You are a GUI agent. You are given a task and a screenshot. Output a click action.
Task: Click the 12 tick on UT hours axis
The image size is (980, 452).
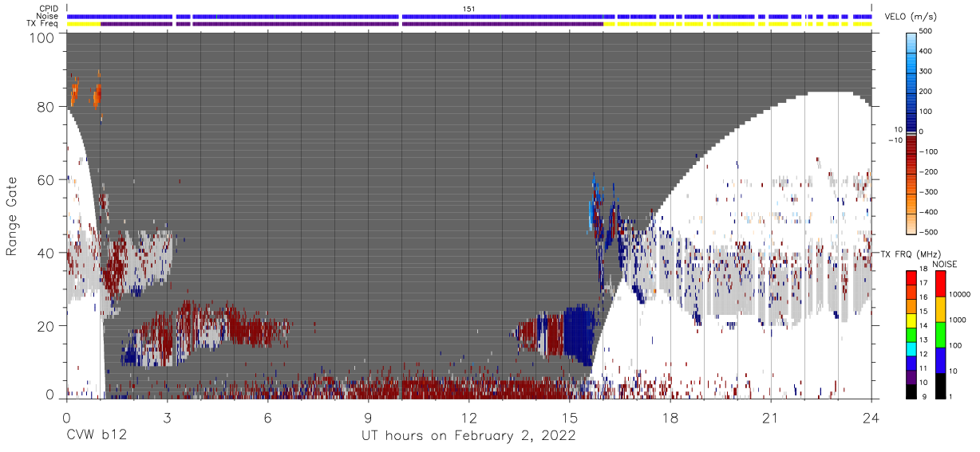coord(469,417)
